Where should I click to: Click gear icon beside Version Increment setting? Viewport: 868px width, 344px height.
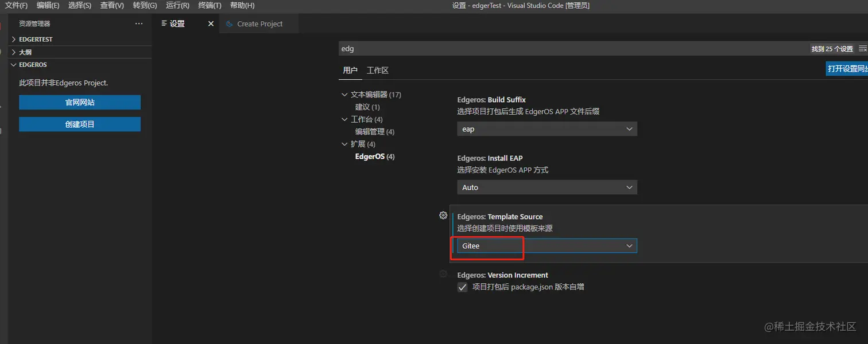point(443,274)
